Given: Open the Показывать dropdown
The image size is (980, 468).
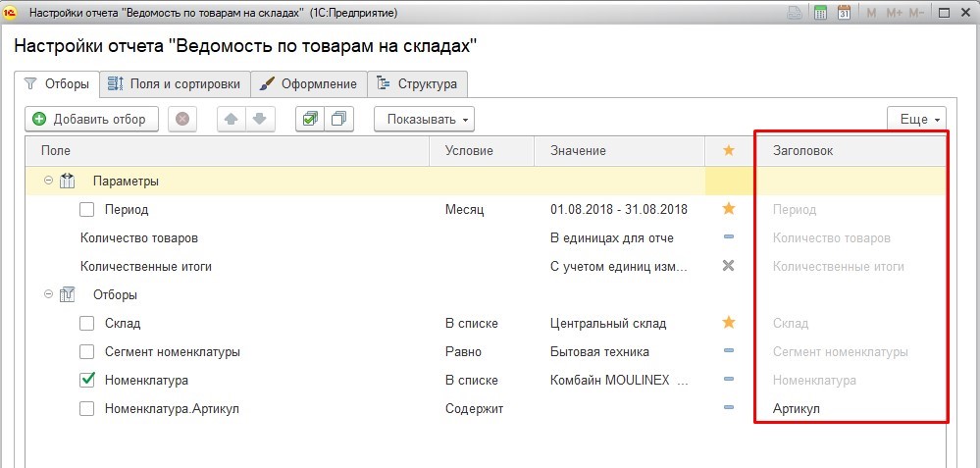Looking at the screenshot, I should click(x=424, y=119).
